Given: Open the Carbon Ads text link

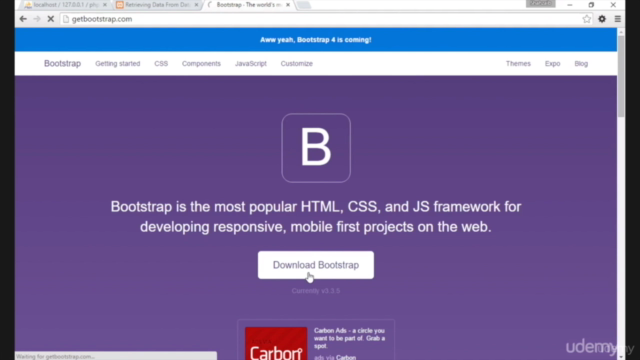Looking at the screenshot, I should point(349,338).
